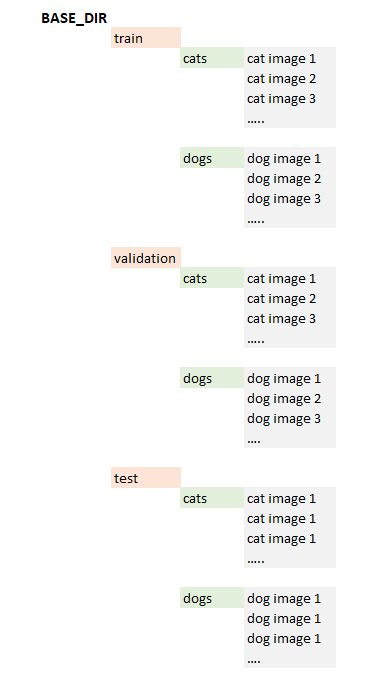Click cats folder under train
The width and height of the screenshot is (373, 691).
tap(212, 58)
